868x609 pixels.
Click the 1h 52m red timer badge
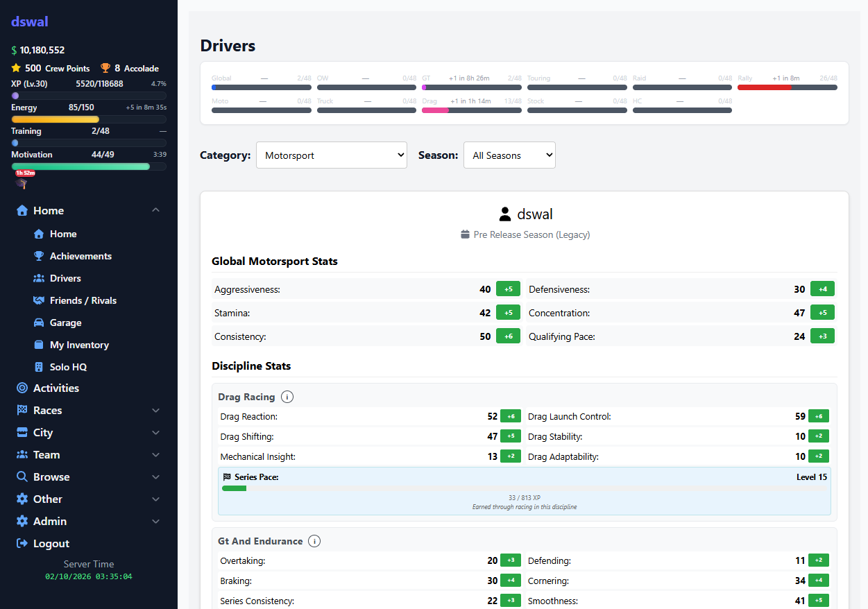click(x=26, y=173)
